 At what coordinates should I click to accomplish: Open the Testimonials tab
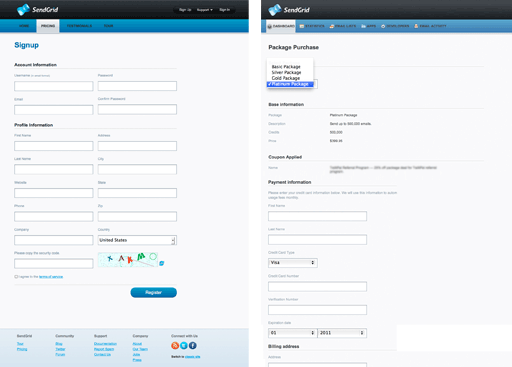click(x=79, y=26)
